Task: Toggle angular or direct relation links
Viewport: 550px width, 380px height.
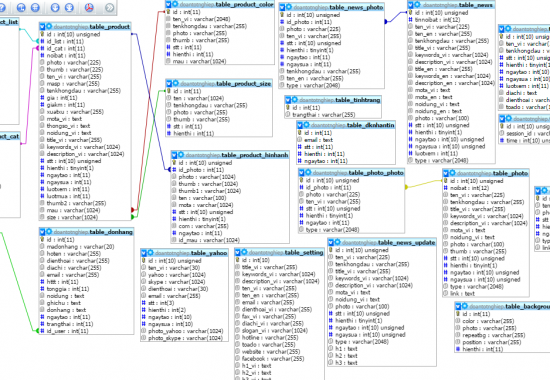Action: pyautogui.click(x=21, y=7)
